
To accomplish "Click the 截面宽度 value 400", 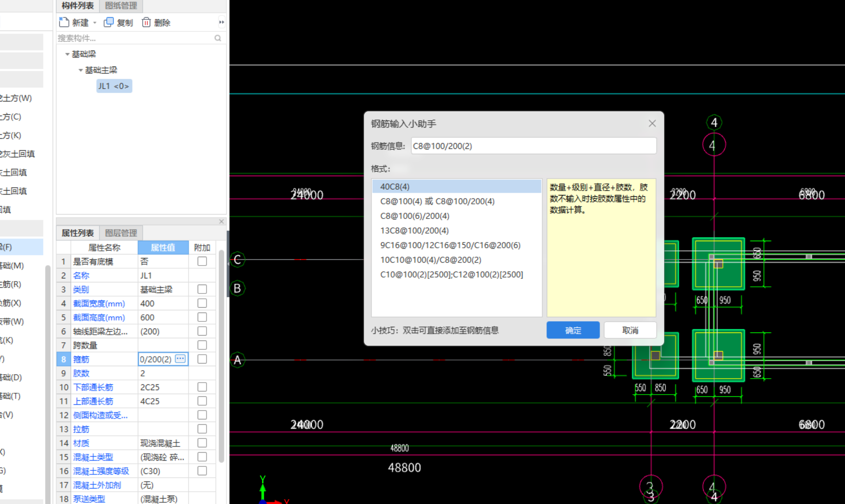I will click(x=163, y=303).
